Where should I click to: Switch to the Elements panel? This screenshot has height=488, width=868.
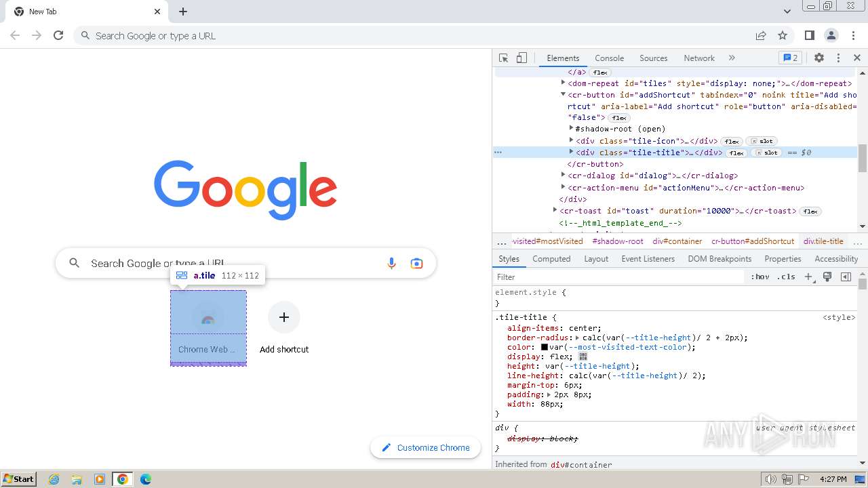563,58
